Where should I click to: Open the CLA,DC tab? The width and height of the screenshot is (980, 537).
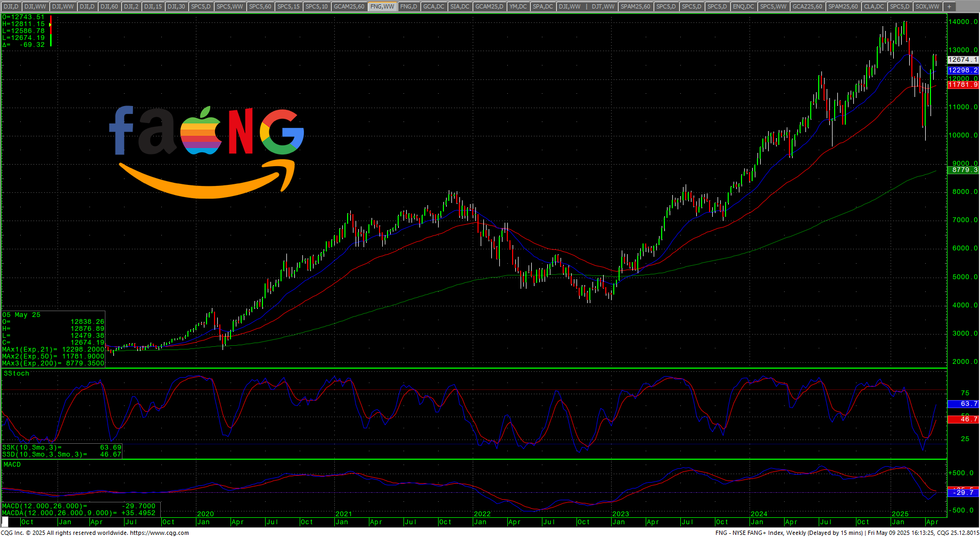point(874,6)
